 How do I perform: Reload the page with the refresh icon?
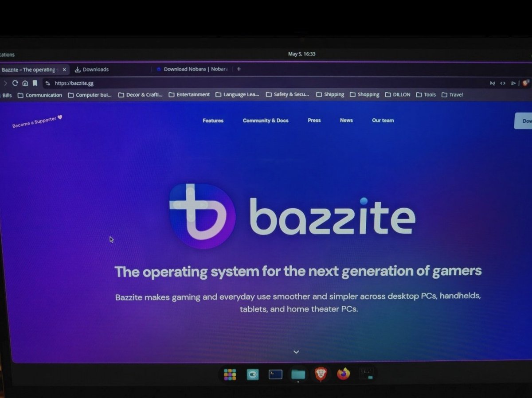click(x=15, y=83)
